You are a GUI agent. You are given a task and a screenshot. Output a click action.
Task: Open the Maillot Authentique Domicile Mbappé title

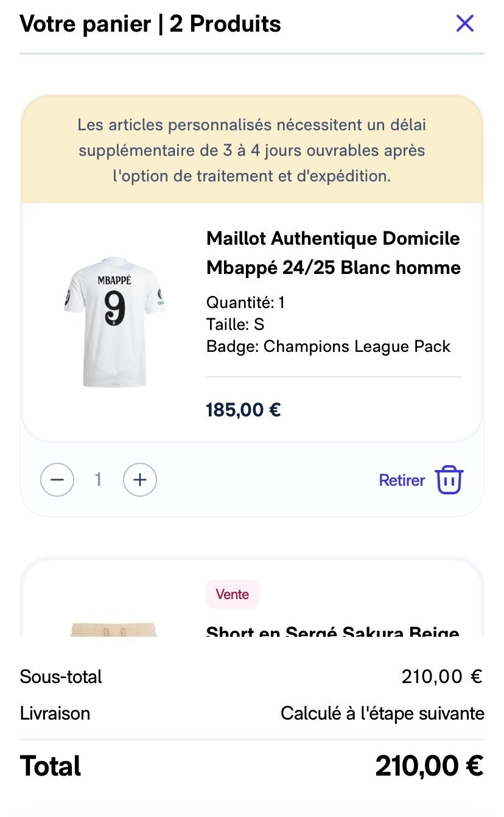coord(333,253)
